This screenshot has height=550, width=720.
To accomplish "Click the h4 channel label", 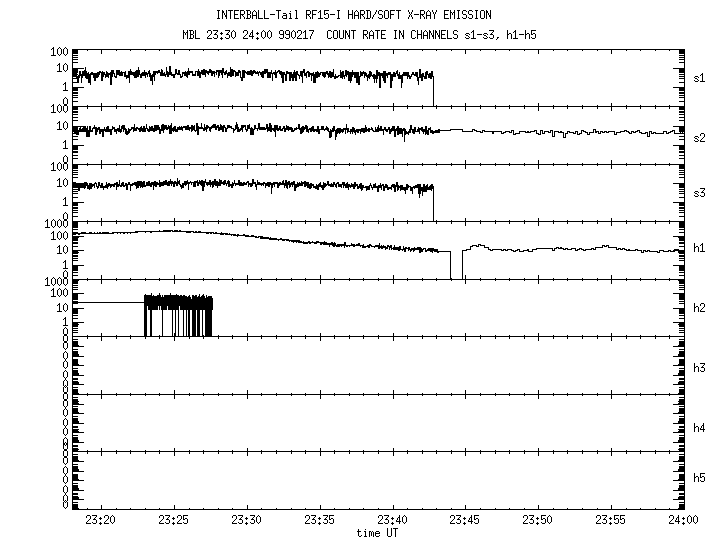I will point(700,427).
